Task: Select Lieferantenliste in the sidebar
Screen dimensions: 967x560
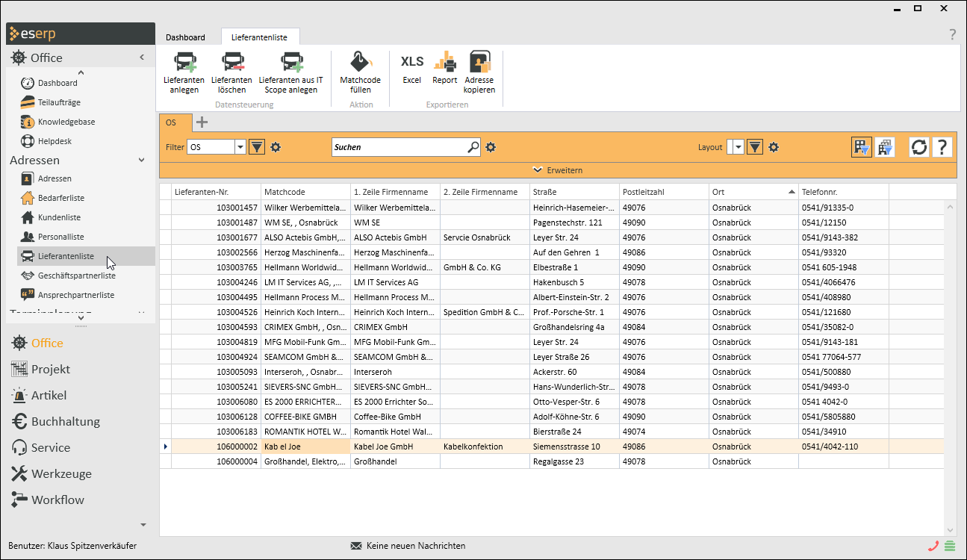Action: (x=86, y=256)
